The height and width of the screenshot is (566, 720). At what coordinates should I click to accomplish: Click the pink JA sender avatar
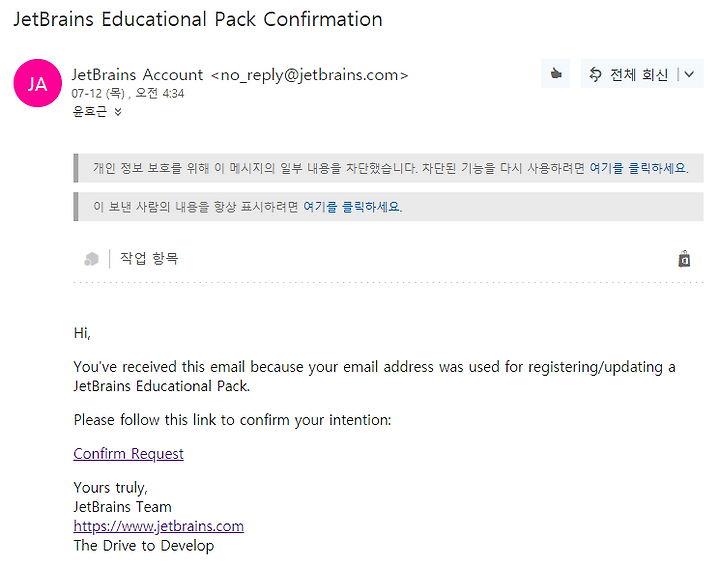coord(38,83)
